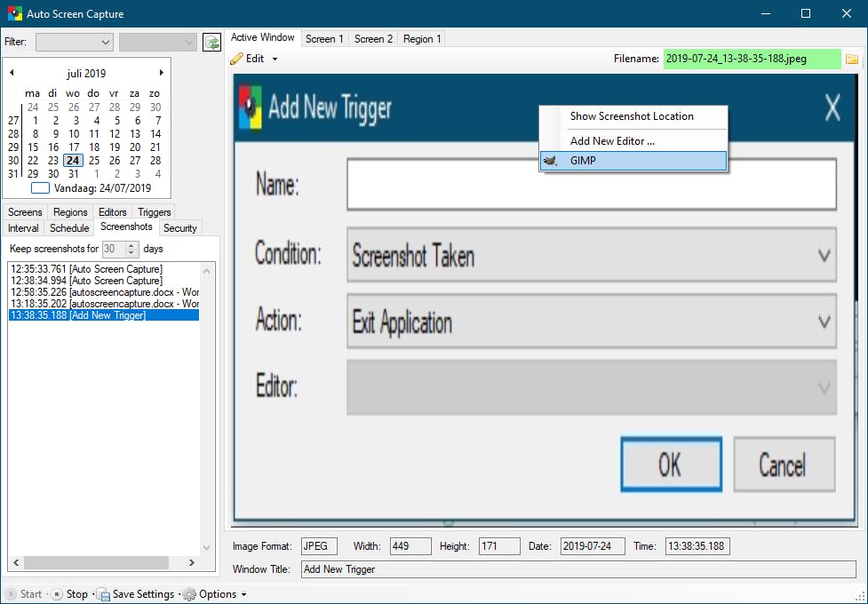Switch to the Active Window tab
Viewport: 868px width, 604px height.
[262, 37]
